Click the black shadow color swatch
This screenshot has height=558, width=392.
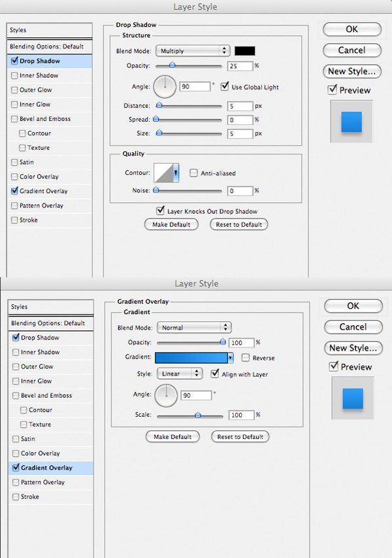click(x=244, y=51)
